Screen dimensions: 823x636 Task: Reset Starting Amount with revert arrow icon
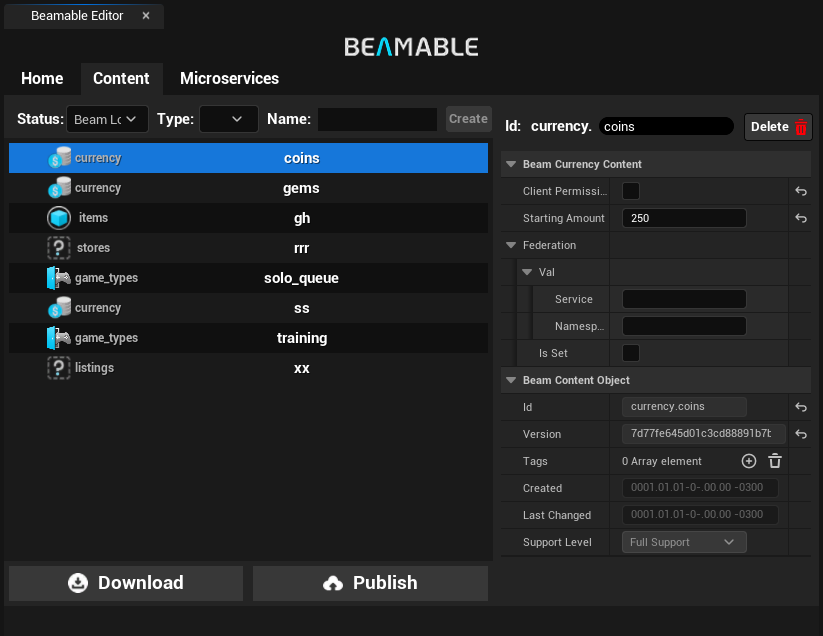point(800,218)
